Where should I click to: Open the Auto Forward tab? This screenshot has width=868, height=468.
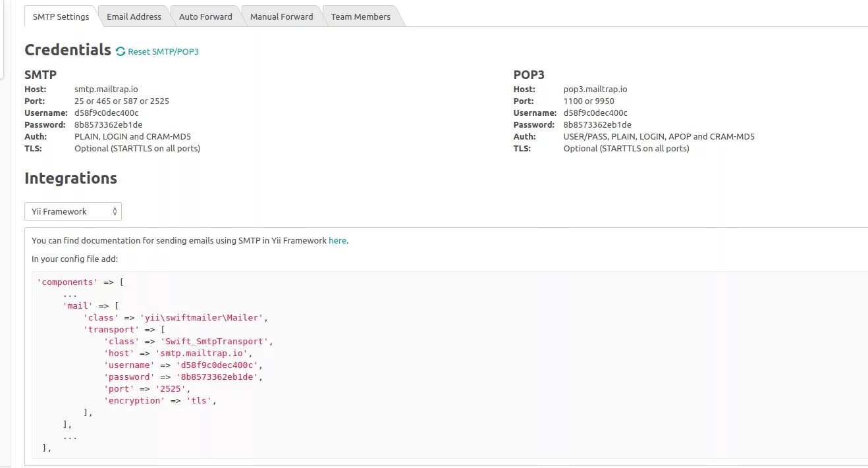[205, 16]
